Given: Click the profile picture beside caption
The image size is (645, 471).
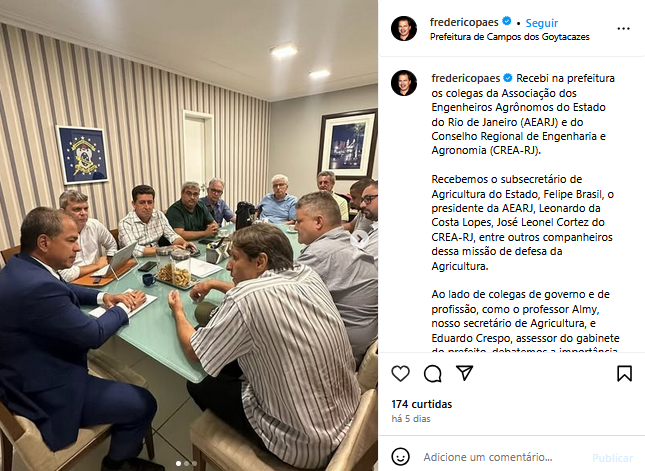Looking at the screenshot, I should click(x=404, y=83).
